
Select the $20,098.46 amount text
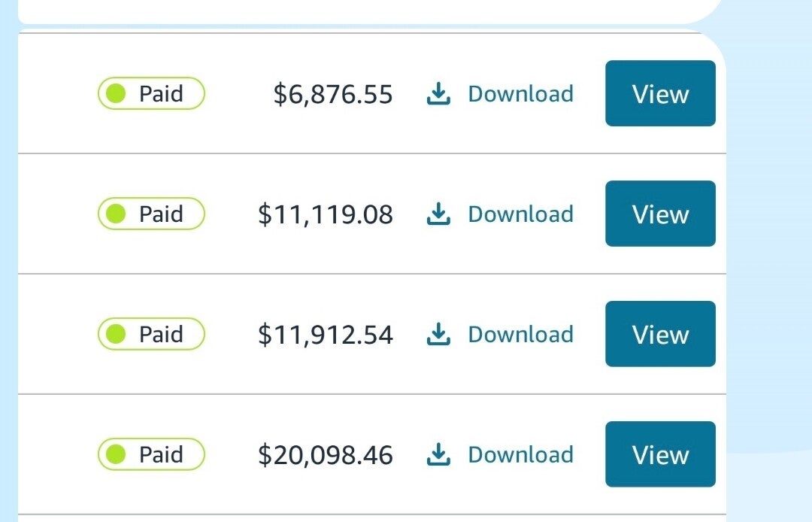coord(325,456)
